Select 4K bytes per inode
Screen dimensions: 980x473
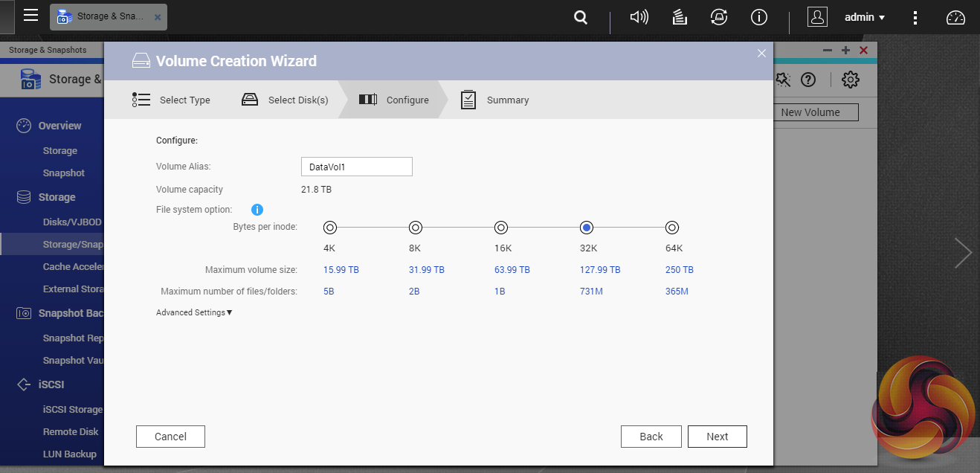(330, 228)
